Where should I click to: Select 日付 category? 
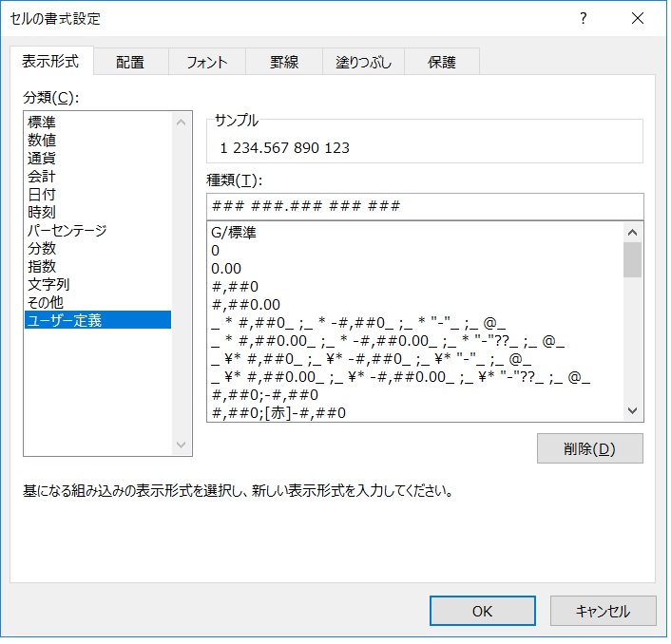[x=99, y=195]
